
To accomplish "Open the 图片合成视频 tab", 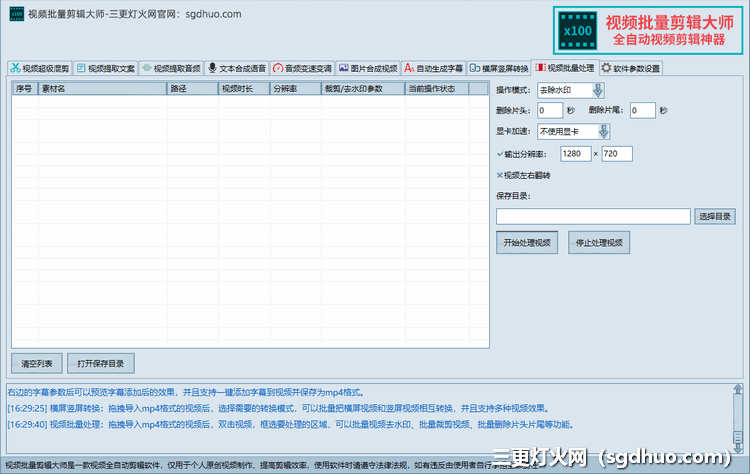I will tap(368, 68).
